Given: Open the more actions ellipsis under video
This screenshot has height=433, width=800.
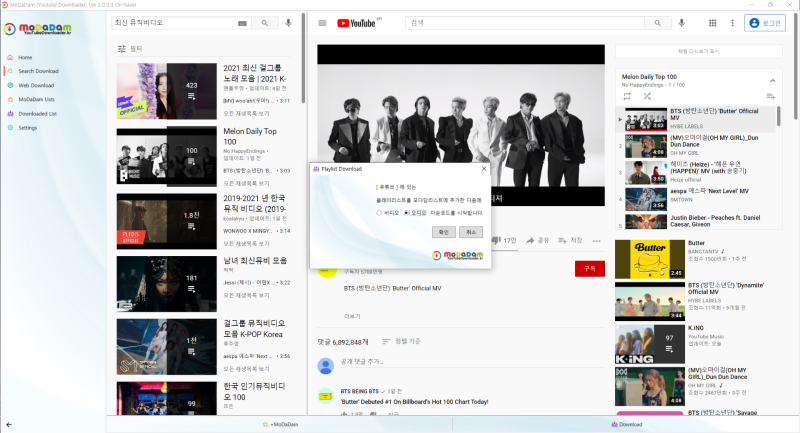Looking at the screenshot, I should tap(596, 241).
